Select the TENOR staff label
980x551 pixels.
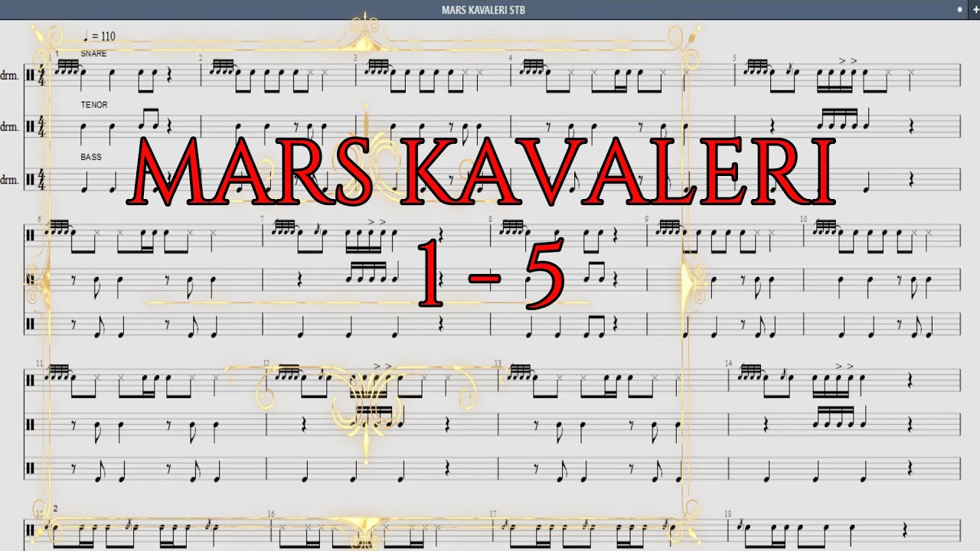tap(94, 105)
